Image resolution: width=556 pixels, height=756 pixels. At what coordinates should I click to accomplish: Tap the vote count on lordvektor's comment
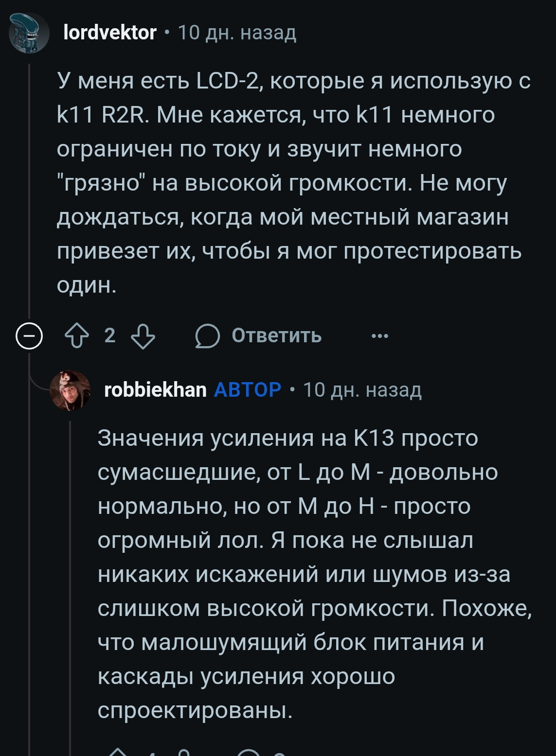pyautogui.click(x=110, y=336)
